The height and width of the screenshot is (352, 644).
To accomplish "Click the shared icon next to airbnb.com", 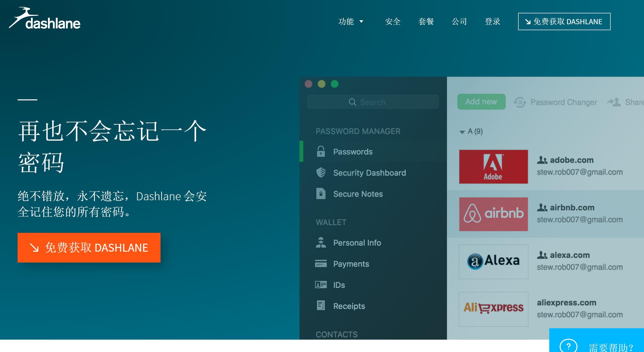I will pyautogui.click(x=542, y=207).
